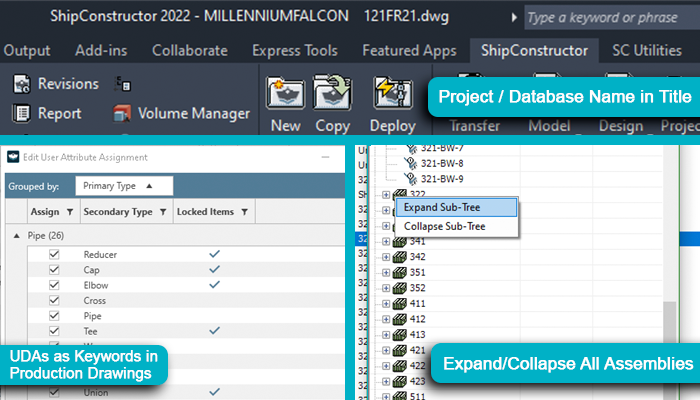Switch to the ShipConstructor ribbon tab

coord(534,50)
